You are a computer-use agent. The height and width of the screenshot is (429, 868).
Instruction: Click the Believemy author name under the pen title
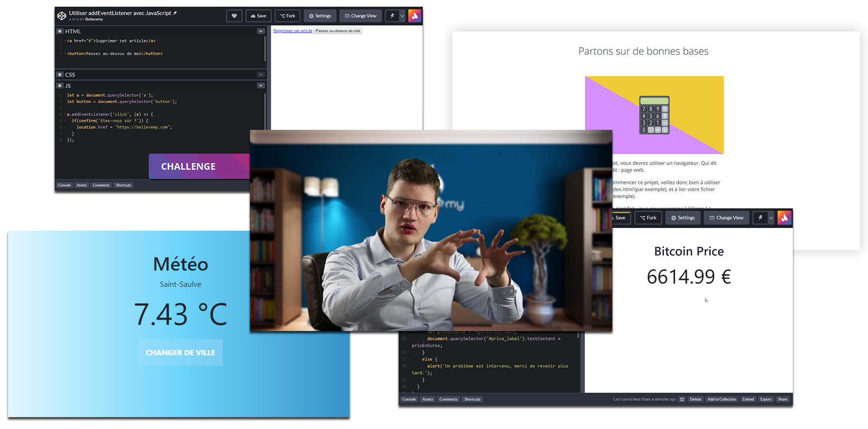point(94,19)
